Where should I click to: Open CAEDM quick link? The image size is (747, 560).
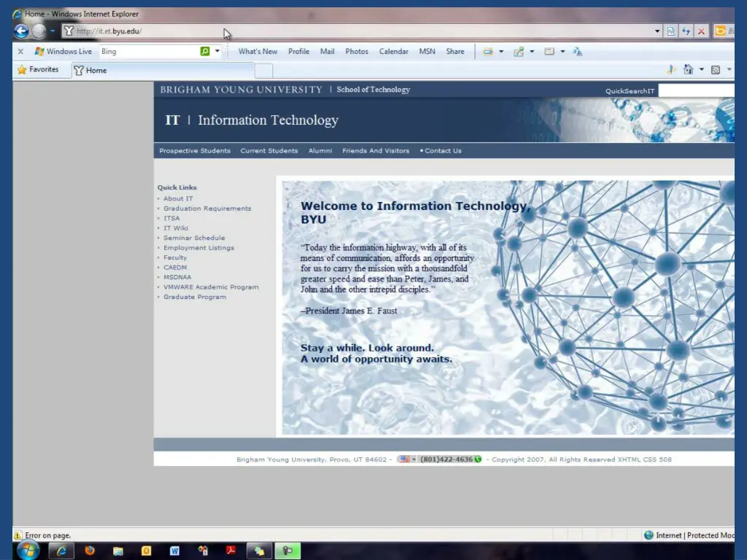175,267
